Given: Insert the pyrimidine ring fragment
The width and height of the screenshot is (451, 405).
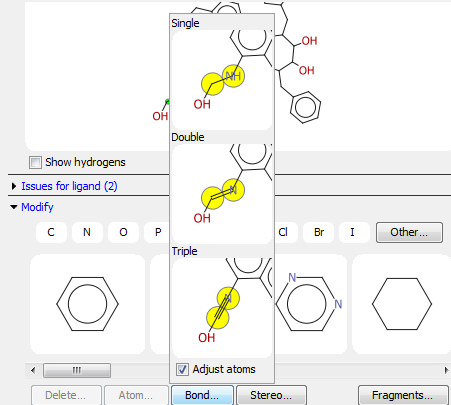Looking at the screenshot, I should (x=311, y=304).
